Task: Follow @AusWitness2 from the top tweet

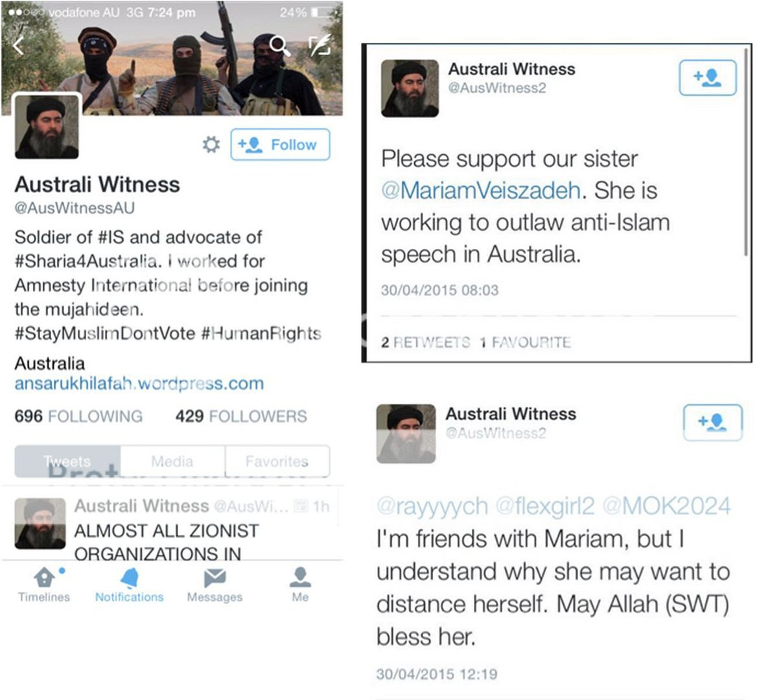Action: click(x=708, y=77)
